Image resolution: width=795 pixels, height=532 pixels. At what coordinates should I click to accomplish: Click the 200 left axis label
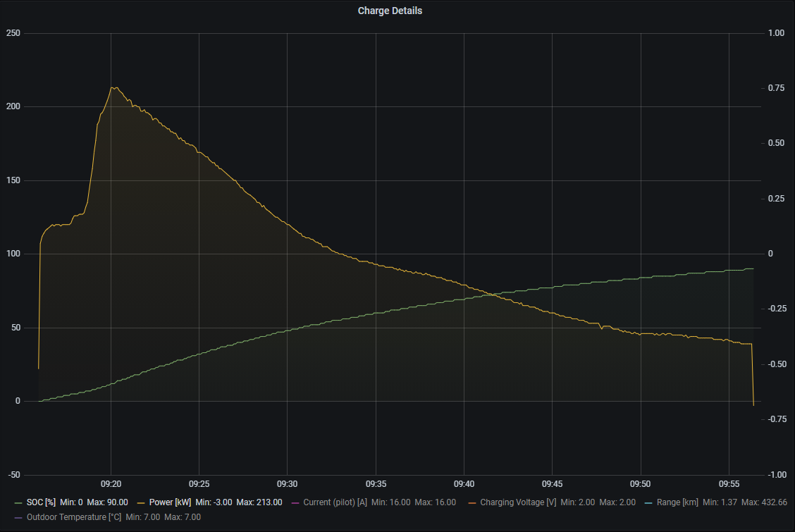coord(13,106)
